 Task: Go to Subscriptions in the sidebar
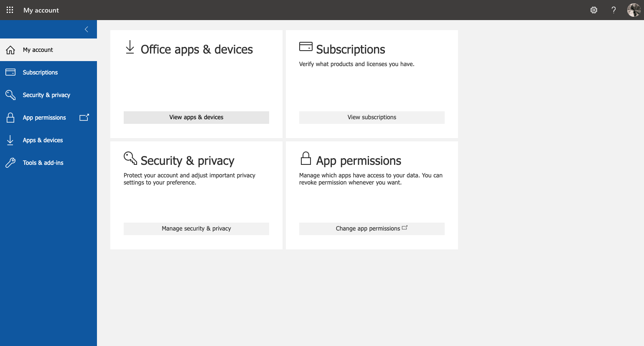tap(48, 72)
